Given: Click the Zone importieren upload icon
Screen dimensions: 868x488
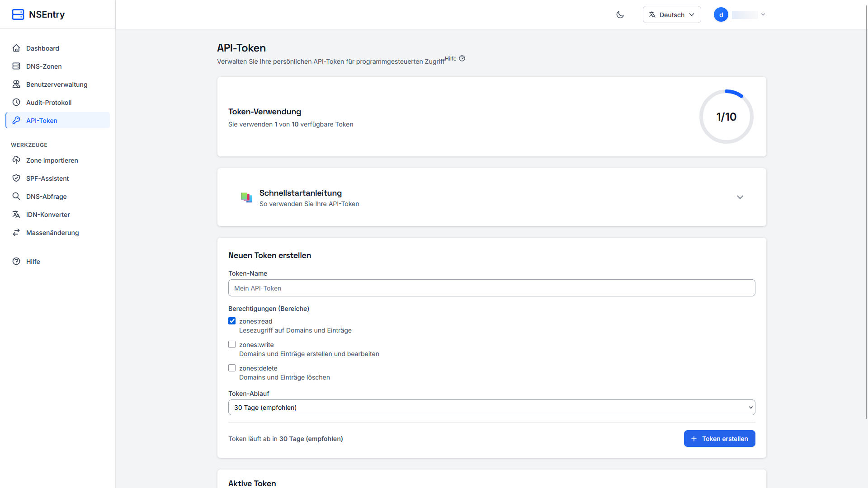Looking at the screenshot, I should tap(16, 160).
